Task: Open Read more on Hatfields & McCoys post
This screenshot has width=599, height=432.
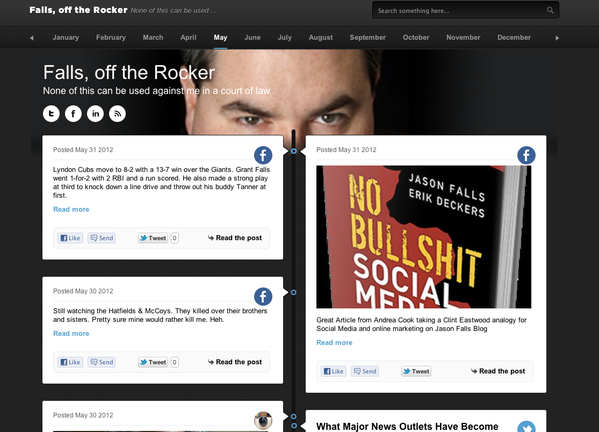Action: click(x=71, y=333)
